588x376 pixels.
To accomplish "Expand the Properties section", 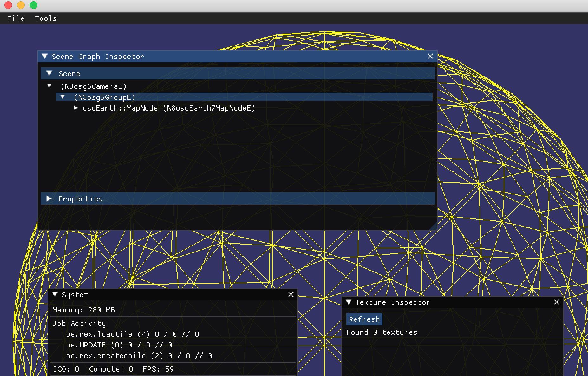I will tap(49, 199).
